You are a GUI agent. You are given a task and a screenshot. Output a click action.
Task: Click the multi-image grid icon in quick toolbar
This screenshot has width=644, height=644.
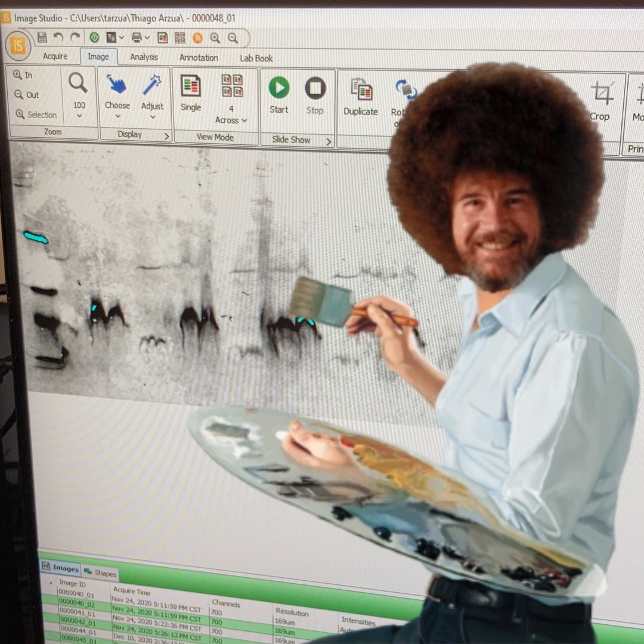pos(180,38)
